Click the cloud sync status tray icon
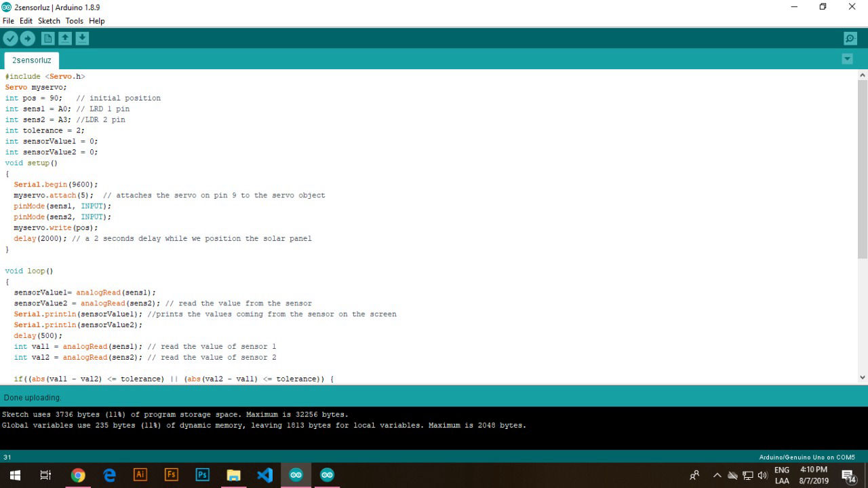The width and height of the screenshot is (868, 488). click(x=732, y=475)
